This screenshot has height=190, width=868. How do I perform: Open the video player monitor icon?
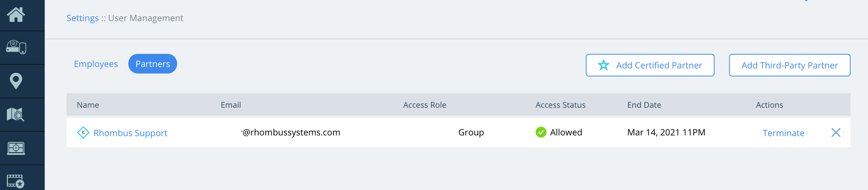[x=16, y=148]
